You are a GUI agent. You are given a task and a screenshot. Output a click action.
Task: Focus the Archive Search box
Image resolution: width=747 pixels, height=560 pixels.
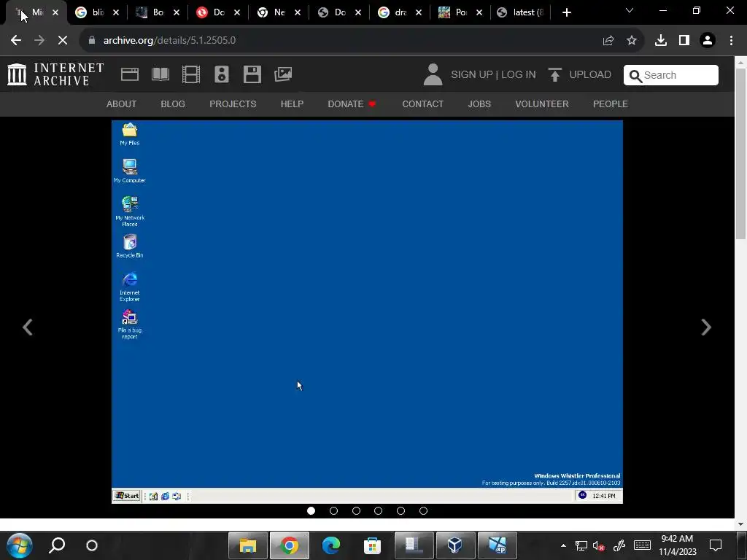(x=671, y=75)
